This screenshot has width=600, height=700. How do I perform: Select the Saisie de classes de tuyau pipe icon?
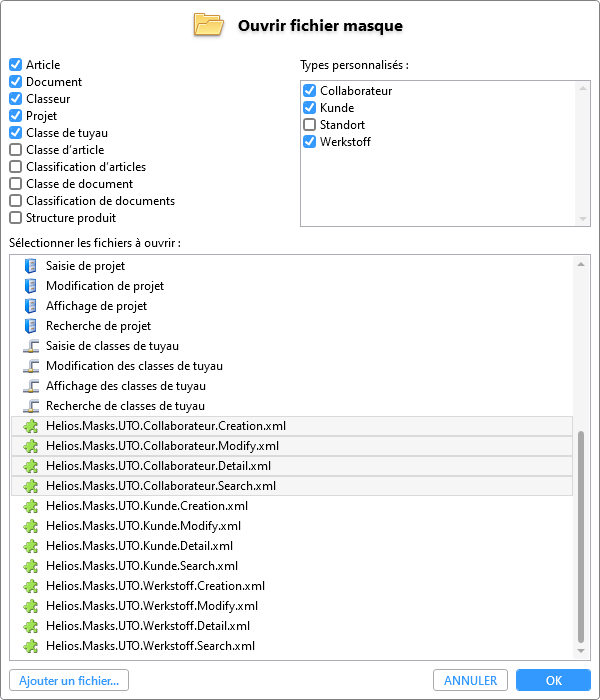pos(31,346)
